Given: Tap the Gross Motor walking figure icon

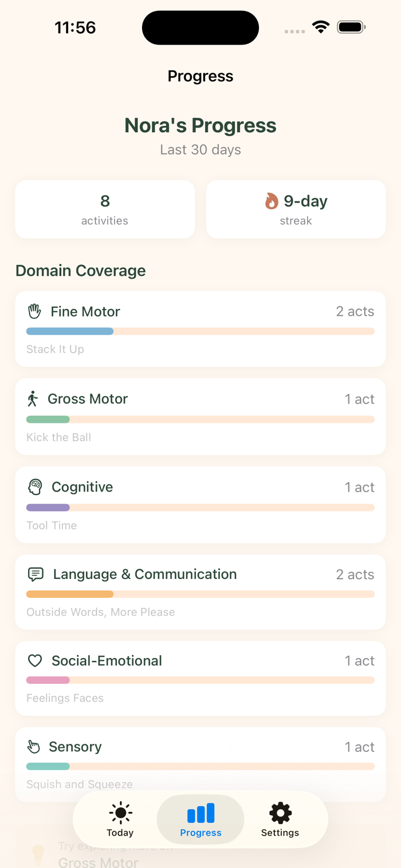Looking at the screenshot, I should point(33,399).
